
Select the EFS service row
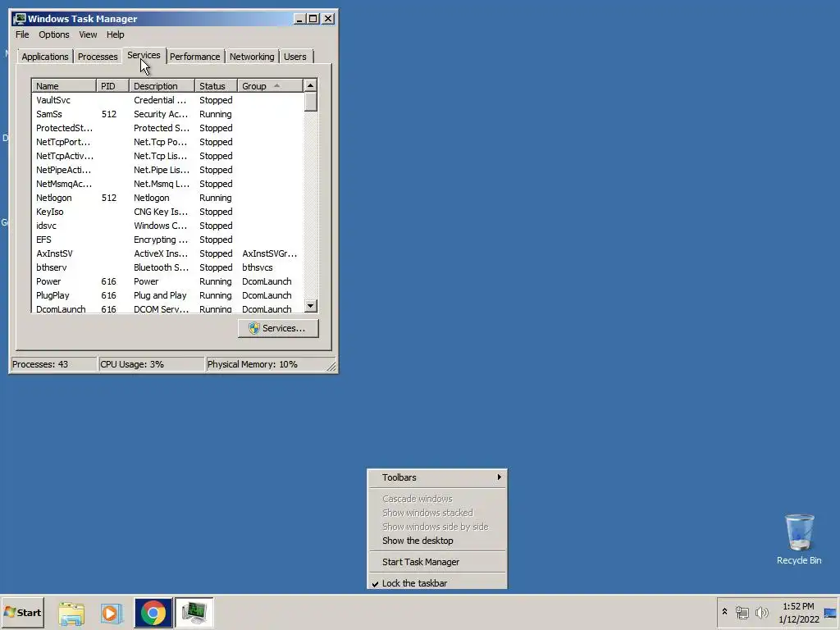pyautogui.click(x=167, y=240)
